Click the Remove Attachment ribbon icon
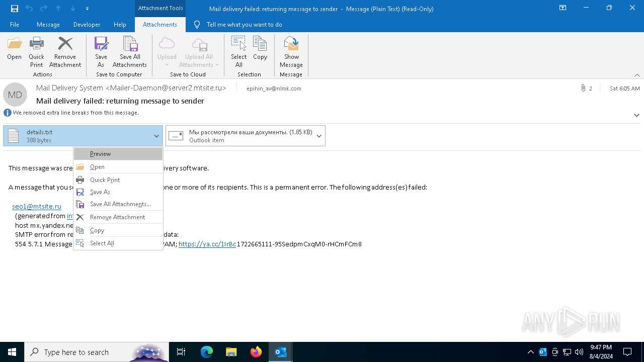The height and width of the screenshot is (362, 644). (x=65, y=52)
